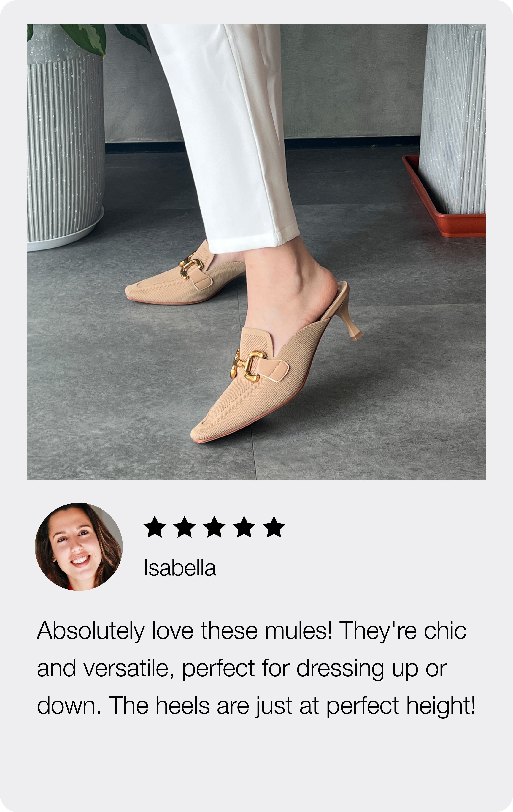Click the fourth rating star
The height and width of the screenshot is (812, 513).
tap(244, 527)
